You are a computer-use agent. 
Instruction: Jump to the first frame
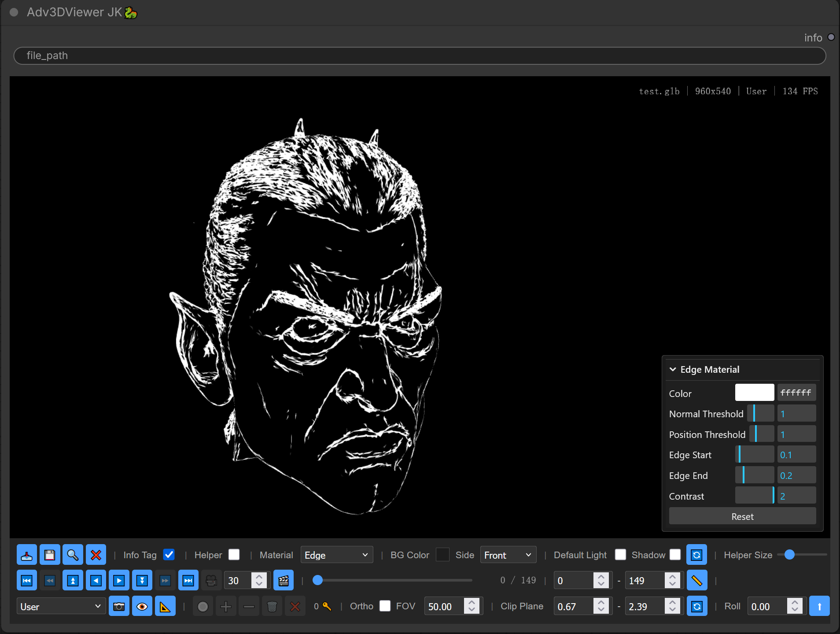click(27, 581)
